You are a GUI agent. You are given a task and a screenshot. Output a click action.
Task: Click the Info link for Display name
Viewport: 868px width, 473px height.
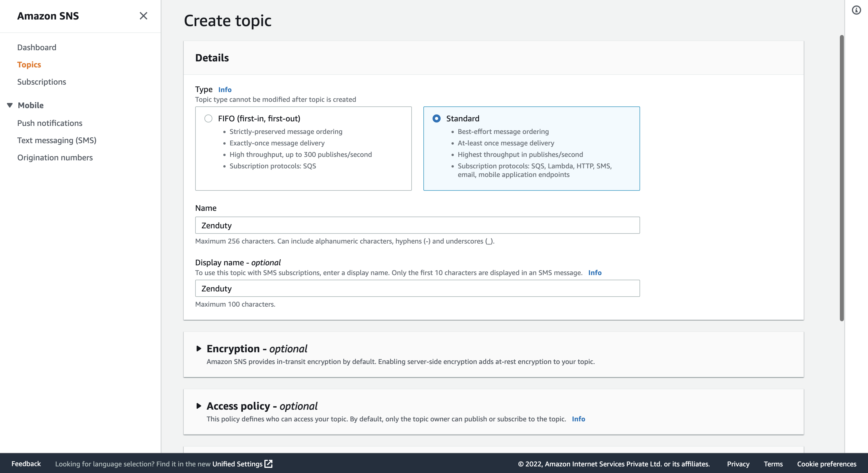pyautogui.click(x=595, y=273)
